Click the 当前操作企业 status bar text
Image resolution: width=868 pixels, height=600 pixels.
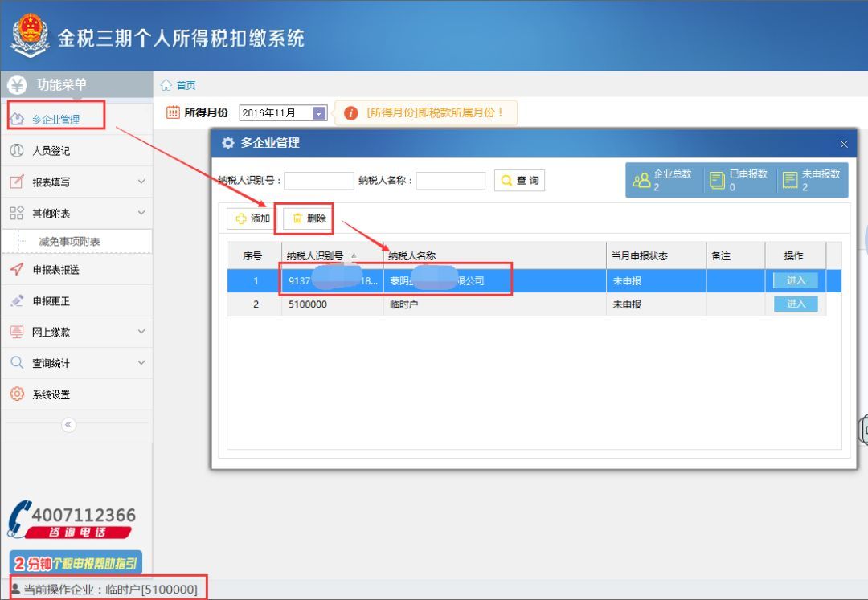pos(110,590)
